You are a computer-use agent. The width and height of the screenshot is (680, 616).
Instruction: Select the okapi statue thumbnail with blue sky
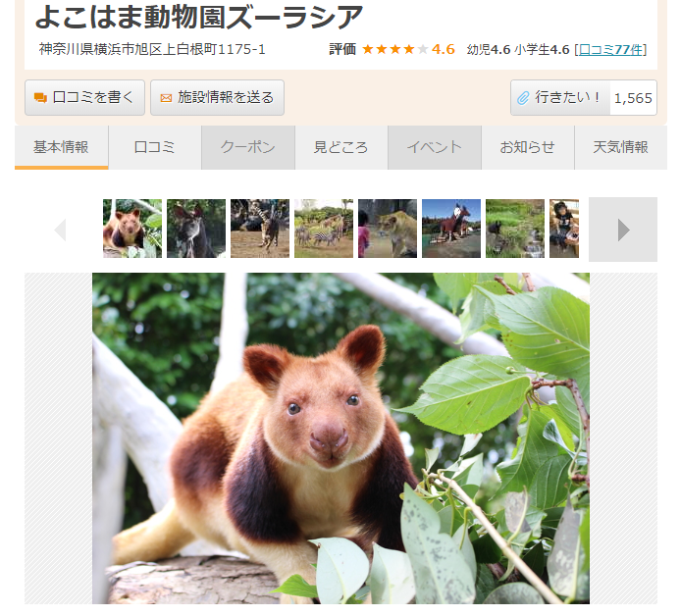[x=451, y=229]
